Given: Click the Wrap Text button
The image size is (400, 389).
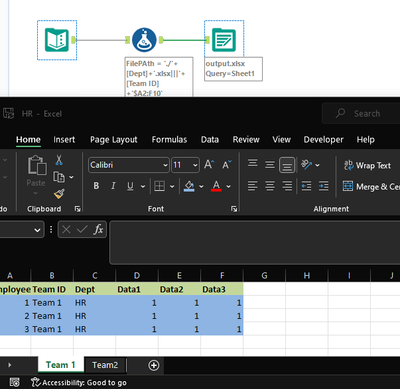Looking at the screenshot, I should tap(367, 165).
